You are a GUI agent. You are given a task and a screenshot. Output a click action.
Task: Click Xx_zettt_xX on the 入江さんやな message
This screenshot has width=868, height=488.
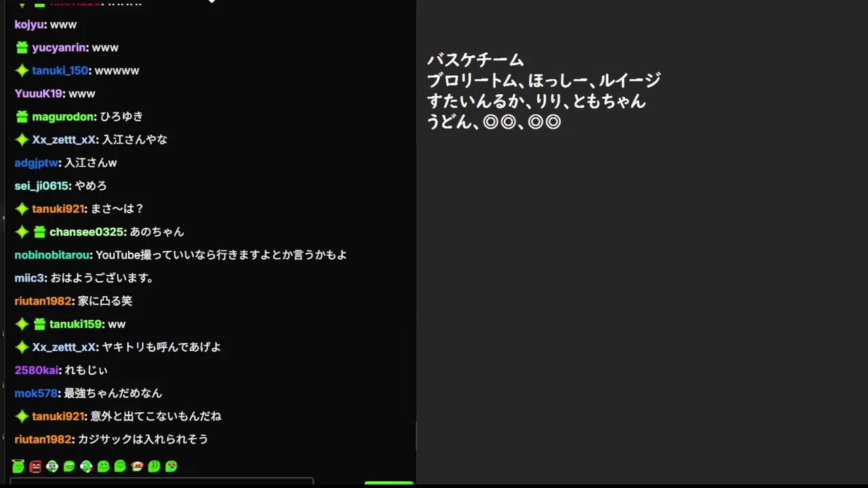64,140
